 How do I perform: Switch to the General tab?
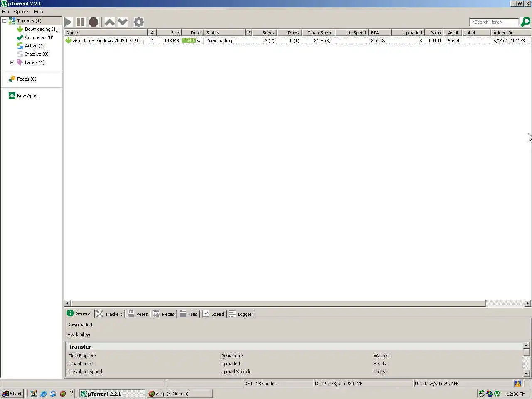(x=79, y=313)
